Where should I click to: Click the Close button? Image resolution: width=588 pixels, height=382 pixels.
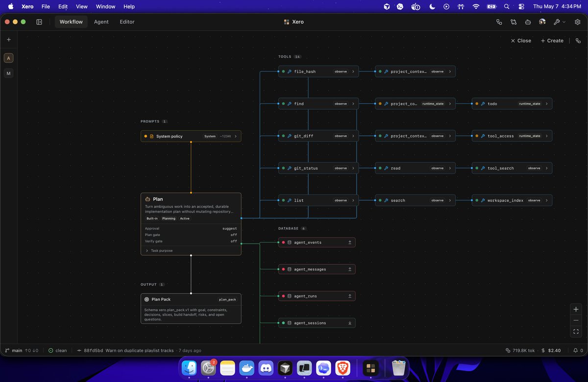[521, 41]
